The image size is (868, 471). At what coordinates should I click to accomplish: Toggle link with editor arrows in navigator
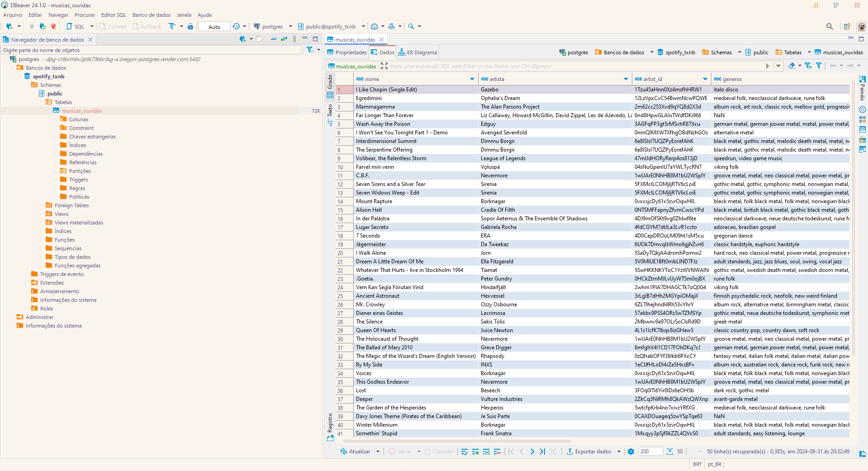pos(284,39)
